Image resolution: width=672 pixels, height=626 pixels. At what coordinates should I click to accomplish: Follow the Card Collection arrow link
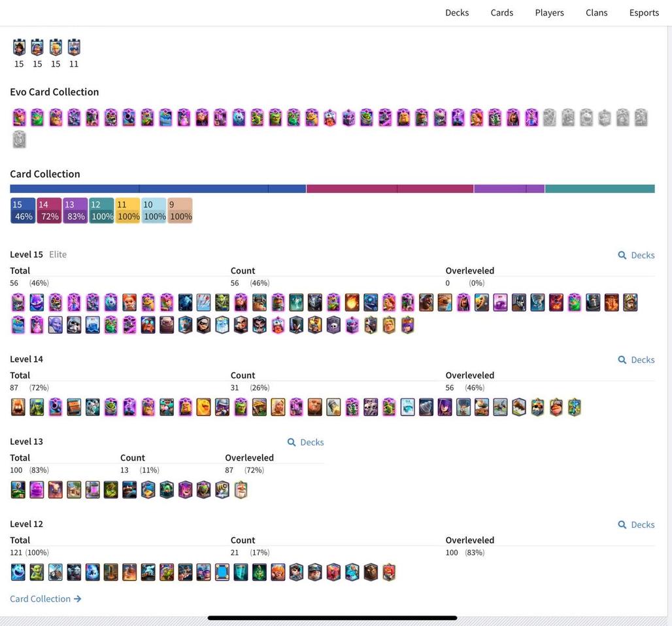(45, 599)
